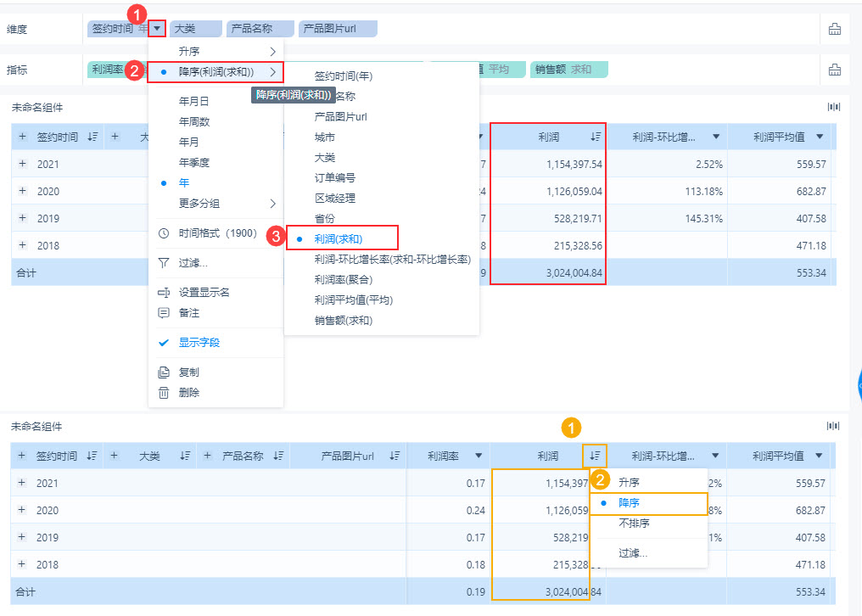Viewport: 862px width, 616px height.
Task: Expand the 2021 row in top table
Action: point(22,164)
